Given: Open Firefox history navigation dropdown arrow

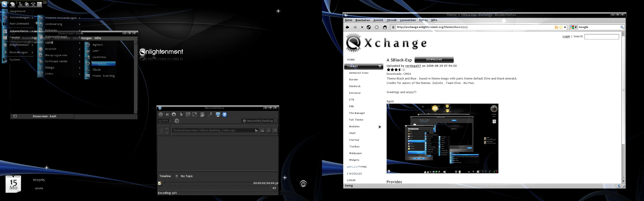Looking at the screenshot, I should (362, 27).
